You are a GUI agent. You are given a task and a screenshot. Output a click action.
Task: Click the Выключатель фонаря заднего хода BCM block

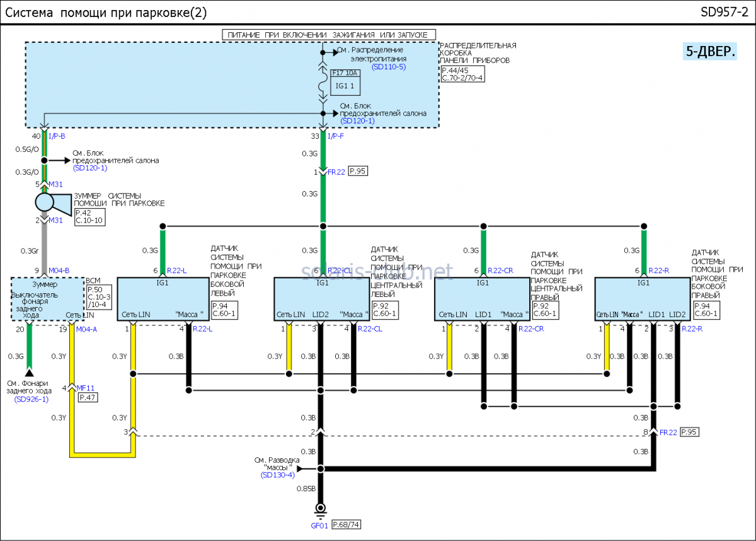pos(48,299)
